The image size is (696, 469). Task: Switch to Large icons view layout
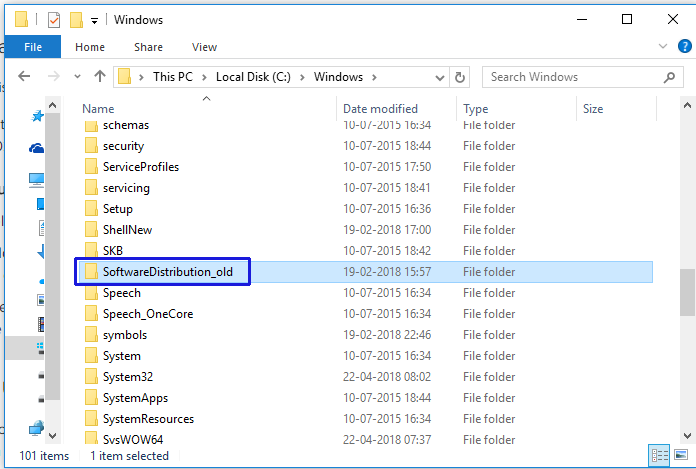click(681, 455)
